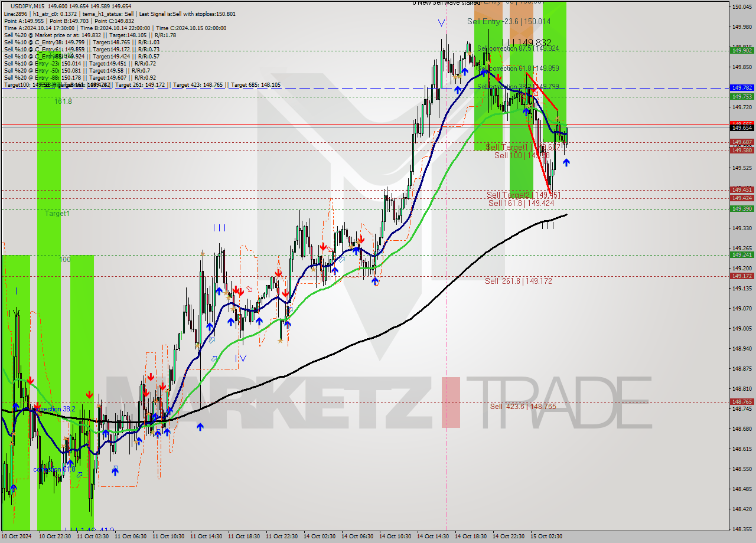
Task: Click the 'Sell Entry -23.6 | 150.014' label
Action: coord(509,21)
